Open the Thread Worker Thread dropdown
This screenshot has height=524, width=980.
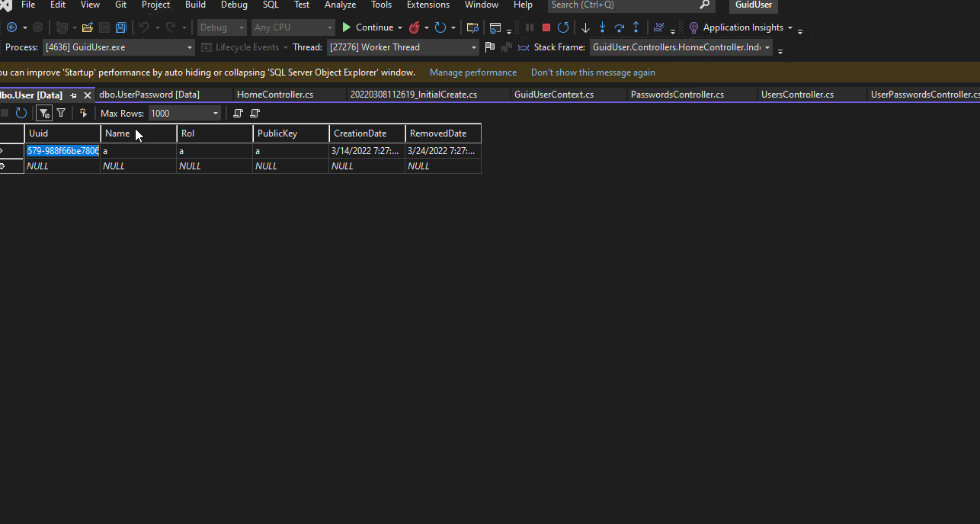point(473,47)
